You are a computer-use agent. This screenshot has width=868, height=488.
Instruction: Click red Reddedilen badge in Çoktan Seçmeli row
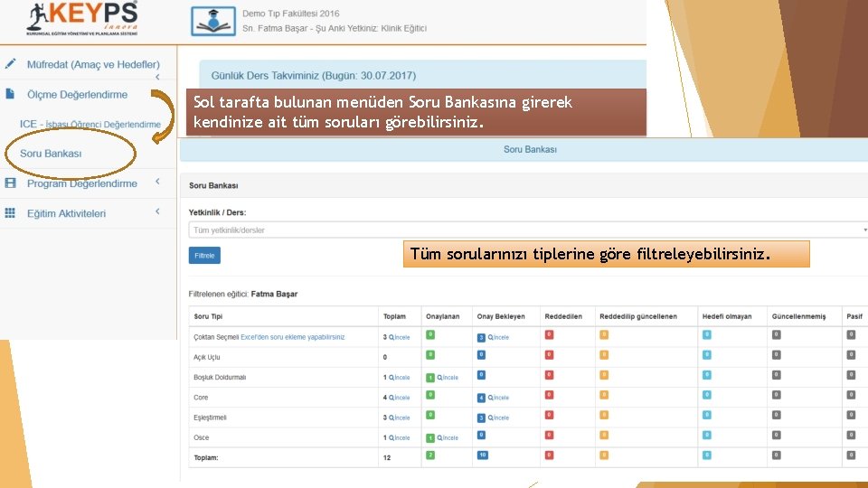[x=549, y=334]
